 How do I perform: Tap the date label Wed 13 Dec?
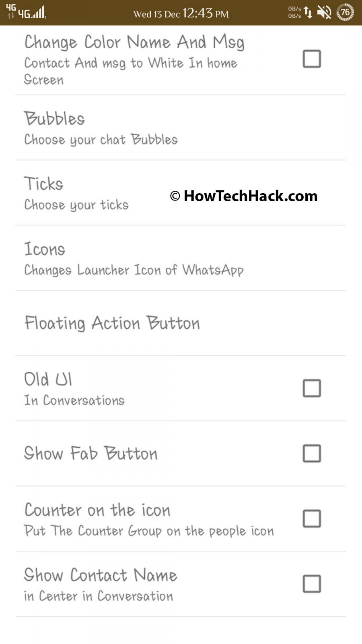[x=157, y=13]
